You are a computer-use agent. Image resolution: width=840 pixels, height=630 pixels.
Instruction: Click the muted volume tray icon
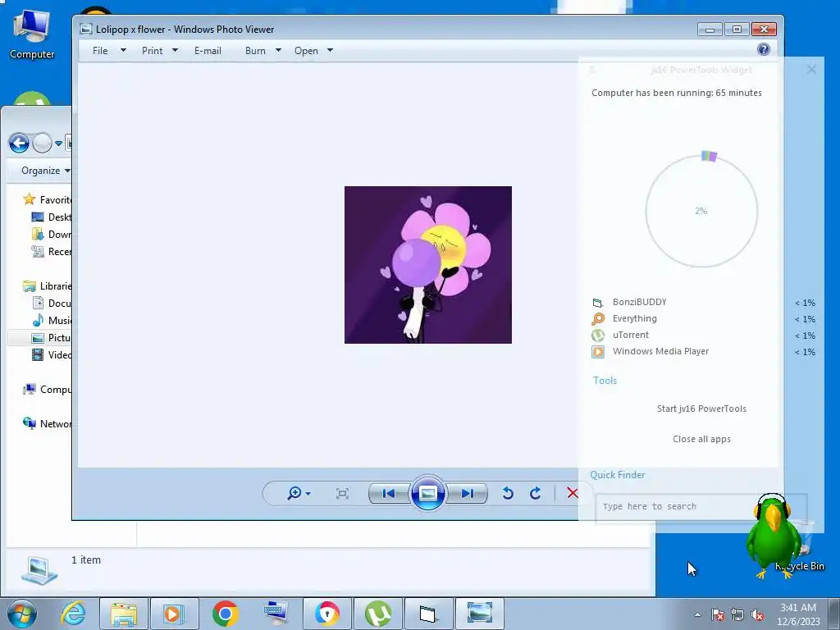pos(757,615)
